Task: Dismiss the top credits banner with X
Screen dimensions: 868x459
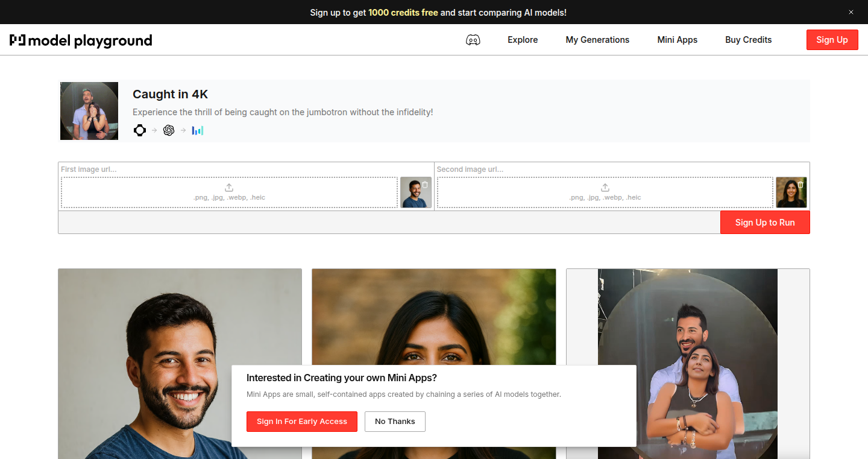Action: (x=851, y=12)
